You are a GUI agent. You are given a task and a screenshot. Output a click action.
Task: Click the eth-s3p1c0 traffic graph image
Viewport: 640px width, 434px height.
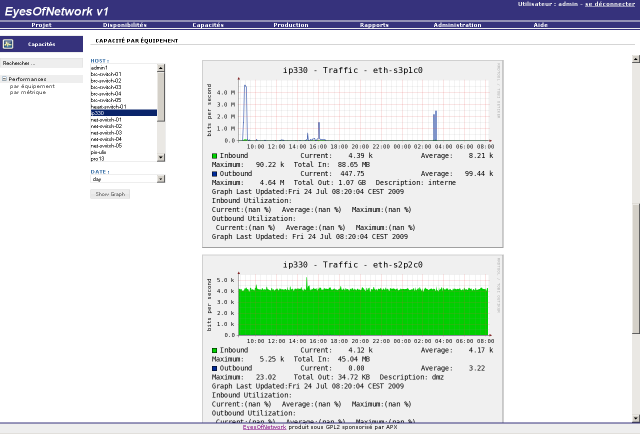353,154
